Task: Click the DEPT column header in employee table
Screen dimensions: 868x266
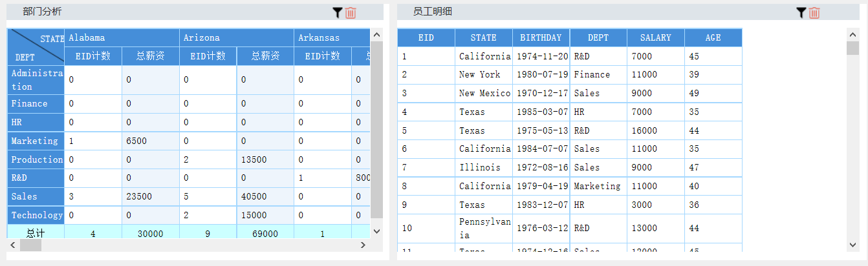Action: point(598,37)
